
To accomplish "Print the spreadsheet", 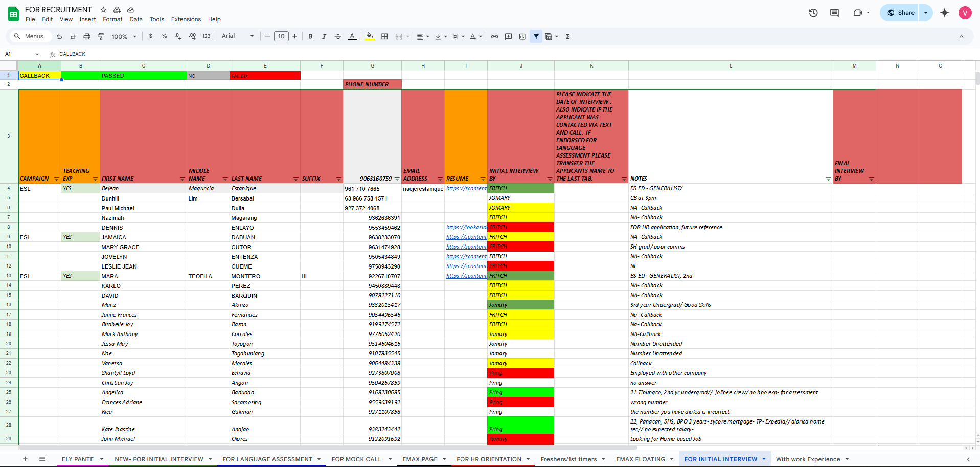I will 87,36.
